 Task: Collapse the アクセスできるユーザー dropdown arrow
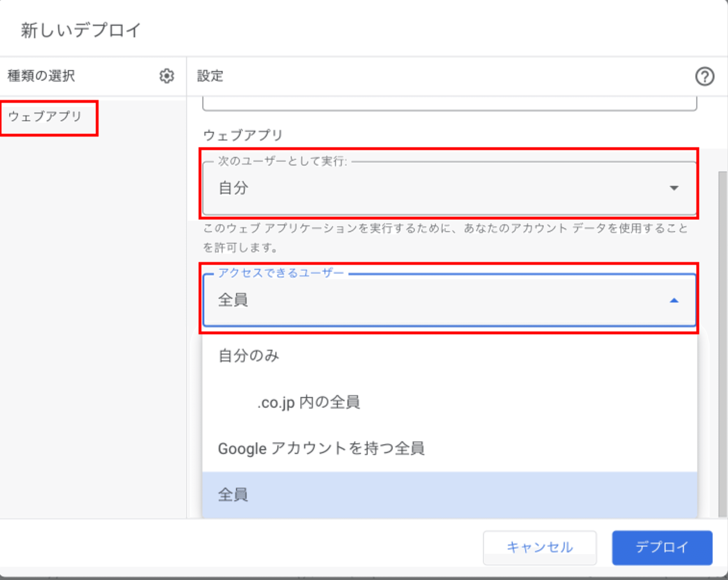point(674,300)
